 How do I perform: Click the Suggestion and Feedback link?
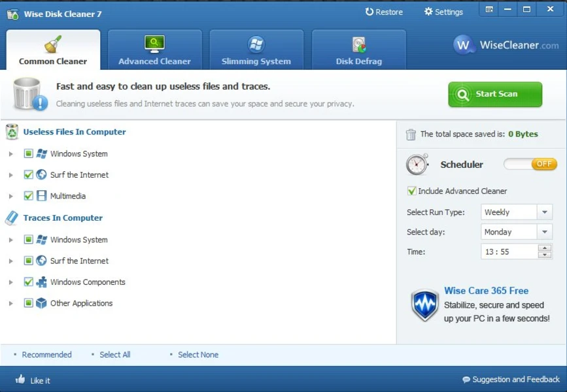point(511,379)
